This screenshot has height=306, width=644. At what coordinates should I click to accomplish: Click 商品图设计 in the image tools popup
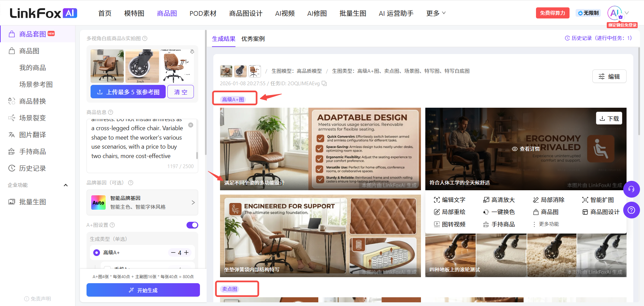point(601,212)
